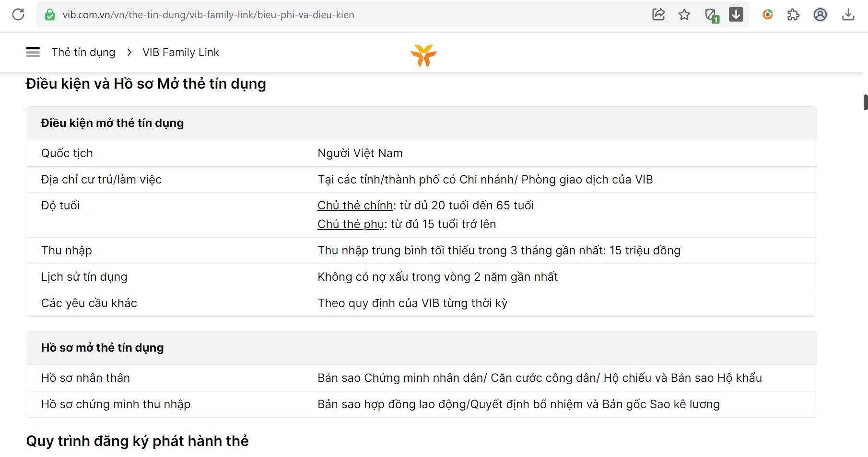Click Các yêu cầu khác label
The height and width of the screenshot is (457, 868).
pyautogui.click(x=89, y=303)
